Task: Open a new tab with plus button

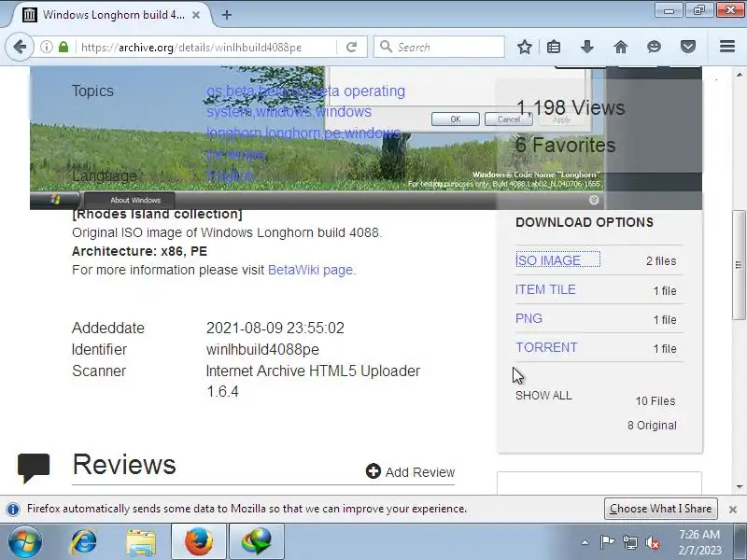Action: (227, 15)
